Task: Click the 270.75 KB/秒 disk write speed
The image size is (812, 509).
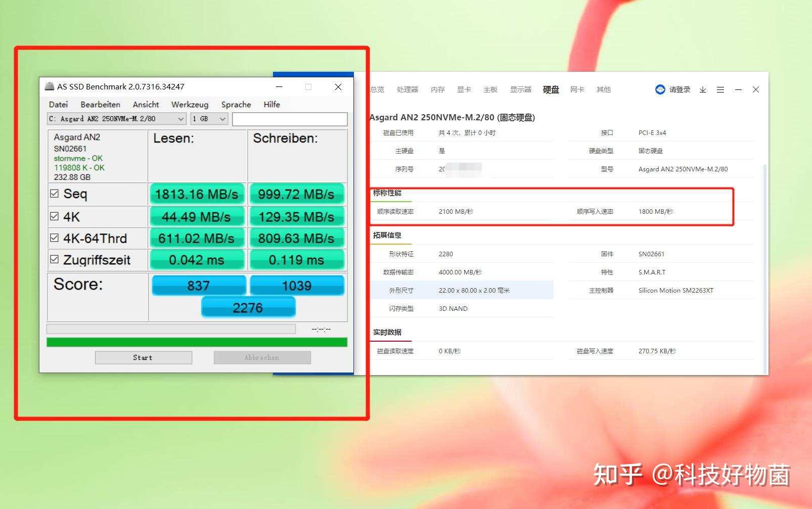Action: coord(657,351)
